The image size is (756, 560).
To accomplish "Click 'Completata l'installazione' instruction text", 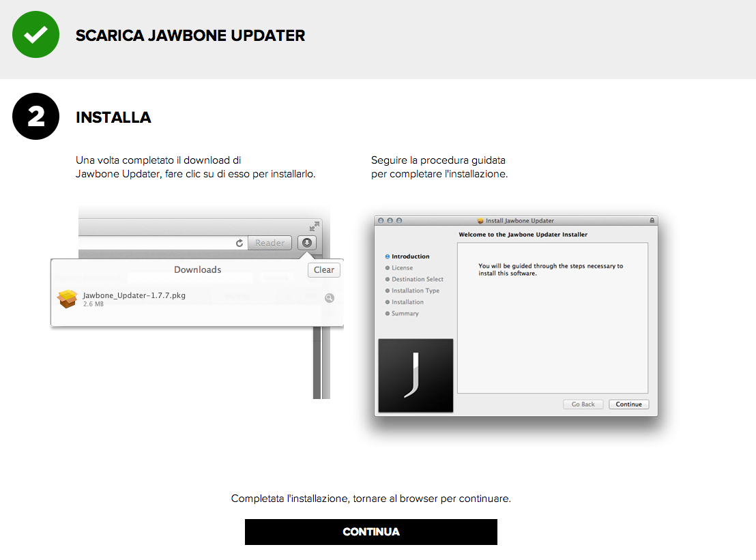I will click(x=370, y=499).
